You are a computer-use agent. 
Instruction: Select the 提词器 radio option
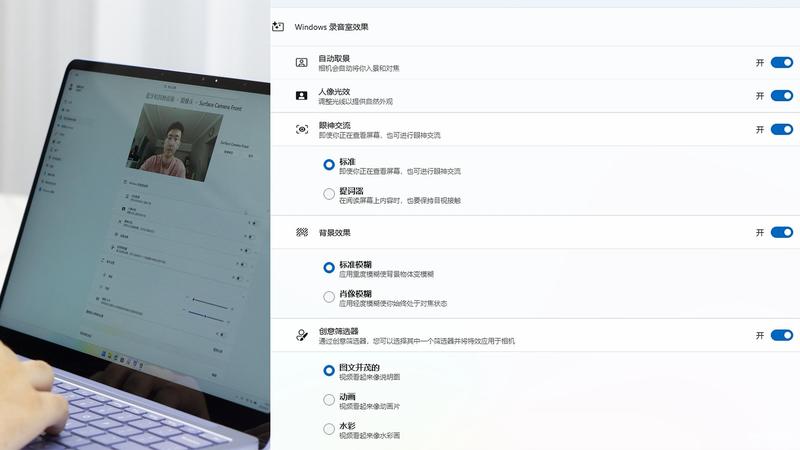[329, 194]
